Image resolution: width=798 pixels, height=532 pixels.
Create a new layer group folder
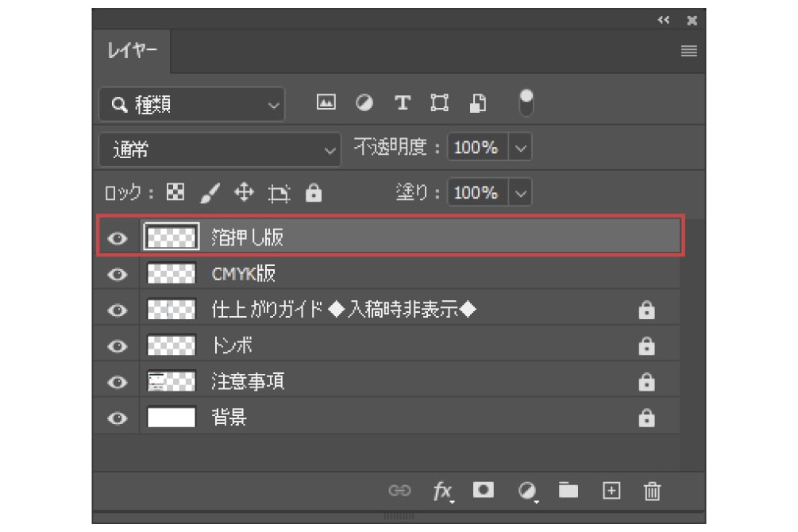pyautogui.click(x=569, y=491)
